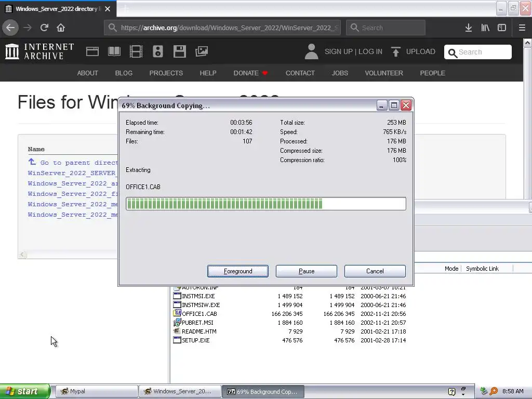This screenshot has width=532, height=399.
Task: Open the Software floppy disk icon
Action: (x=179, y=51)
